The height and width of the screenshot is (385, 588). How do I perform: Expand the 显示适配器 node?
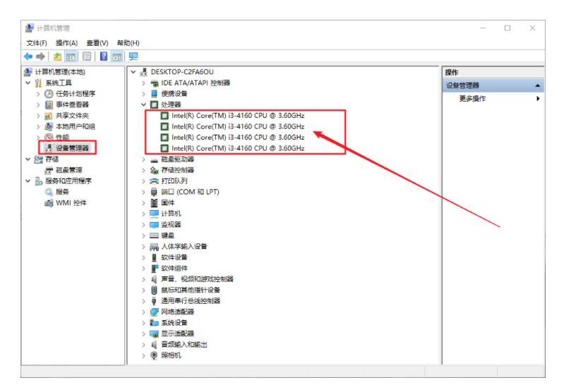(x=144, y=334)
